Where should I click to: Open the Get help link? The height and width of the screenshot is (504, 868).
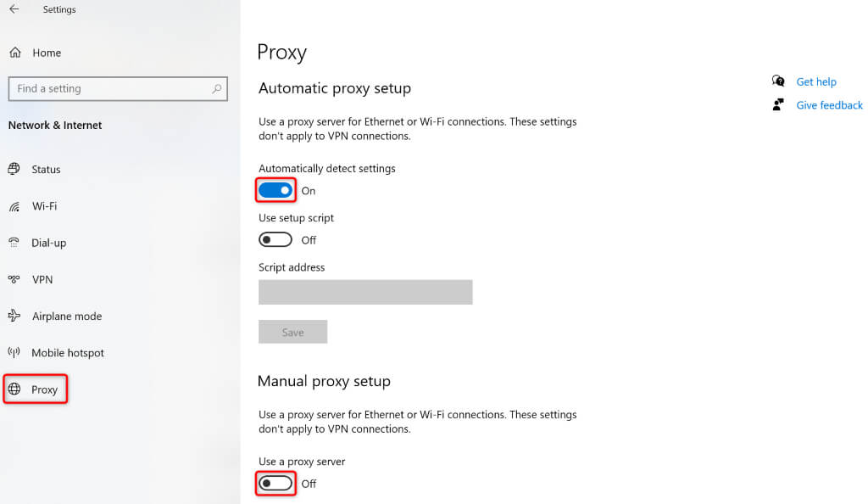(816, 81)
